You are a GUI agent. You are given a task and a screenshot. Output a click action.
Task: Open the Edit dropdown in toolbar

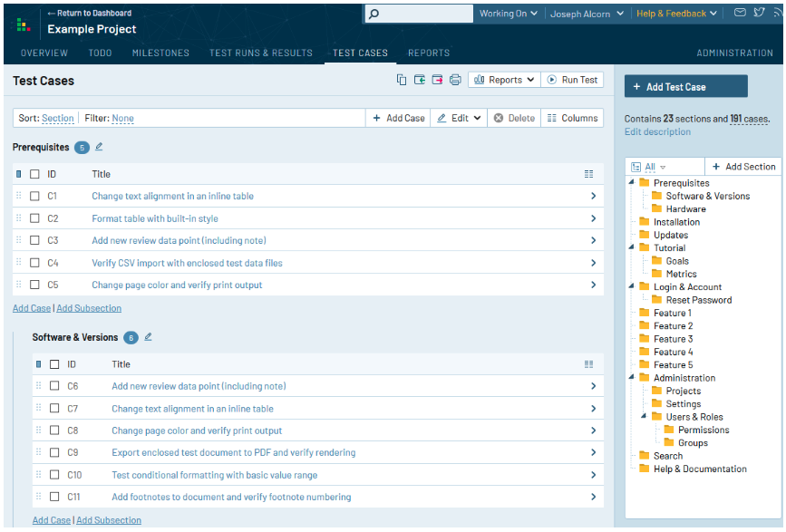click(459, 118)
